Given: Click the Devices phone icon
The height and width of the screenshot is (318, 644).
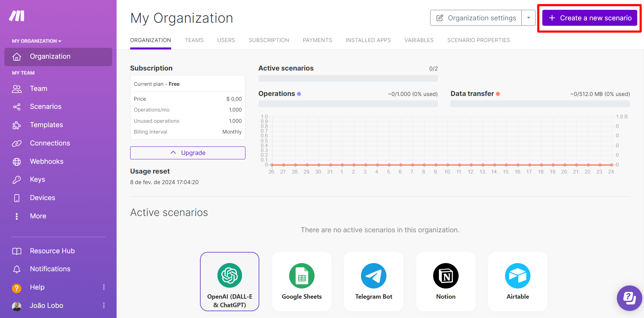Looking at the screenshot, I should [x=17, y=198].
